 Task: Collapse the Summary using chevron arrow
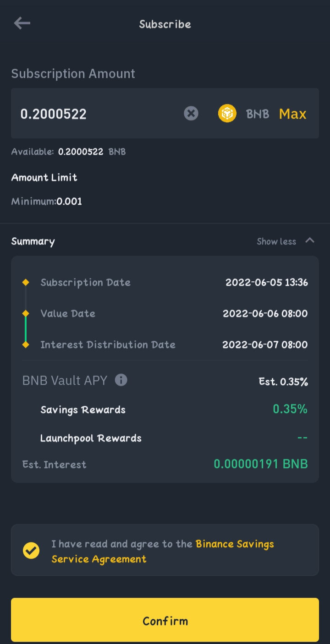[310, 240]
